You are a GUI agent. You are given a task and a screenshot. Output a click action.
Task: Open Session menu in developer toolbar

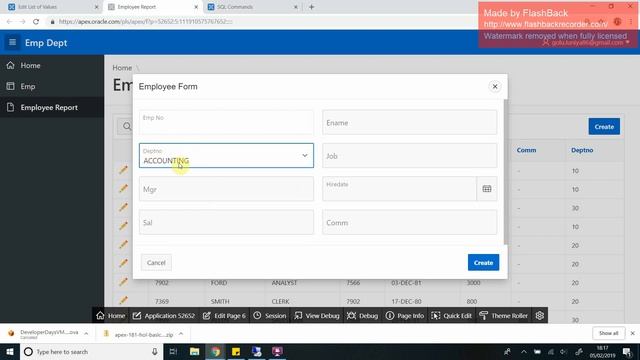click(270, 316)
